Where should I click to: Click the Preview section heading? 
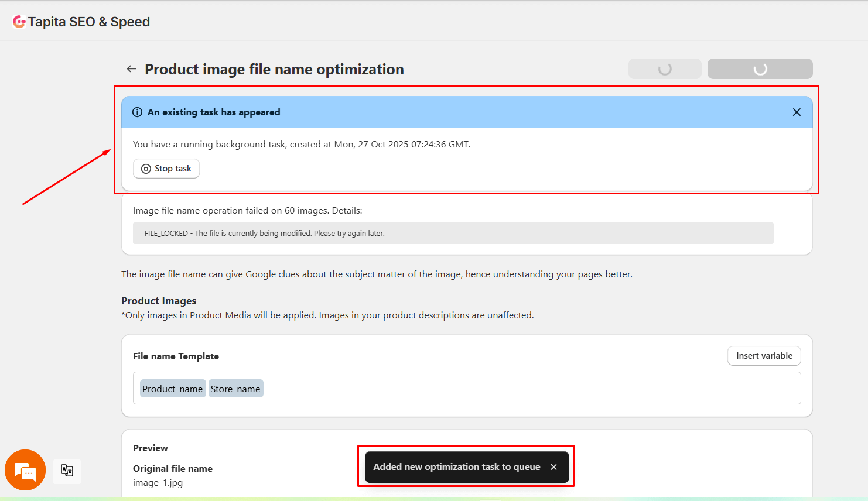tap(150, 448)
